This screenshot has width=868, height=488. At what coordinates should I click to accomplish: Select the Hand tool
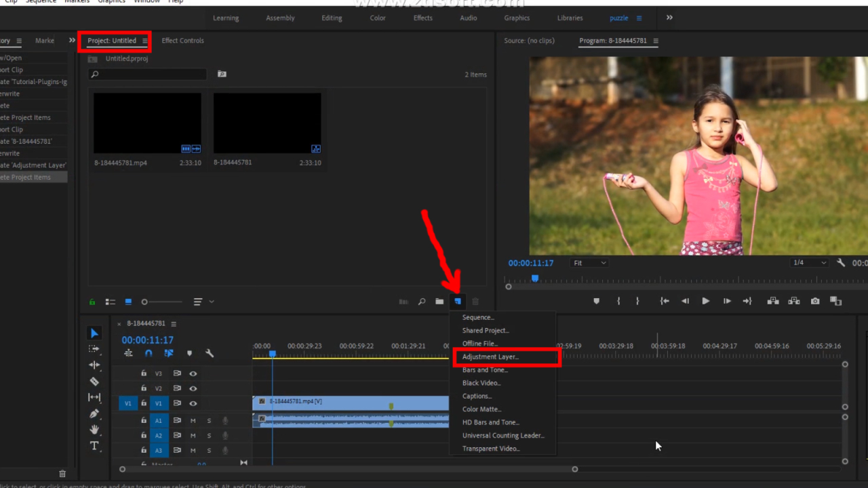pos(94,430)
